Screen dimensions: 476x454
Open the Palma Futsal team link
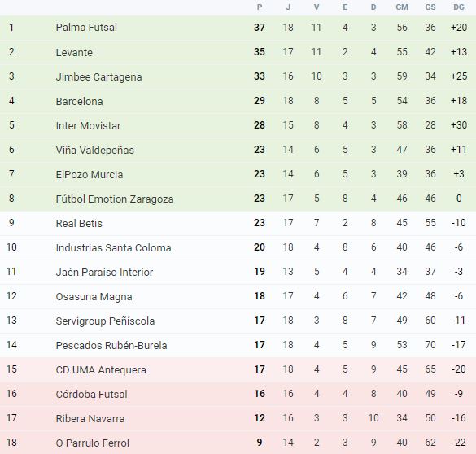pos(86,28)
